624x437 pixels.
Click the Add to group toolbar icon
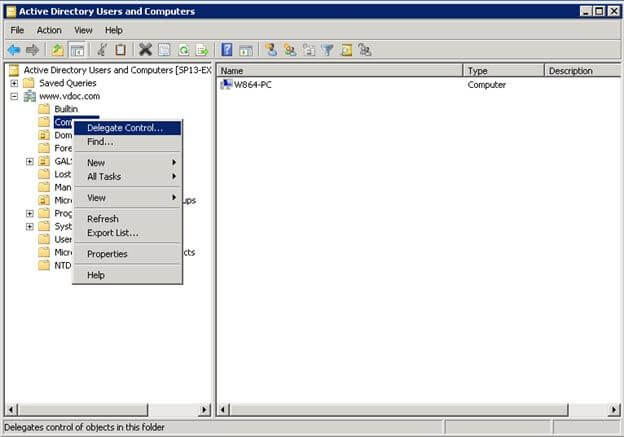coord(365,50)
